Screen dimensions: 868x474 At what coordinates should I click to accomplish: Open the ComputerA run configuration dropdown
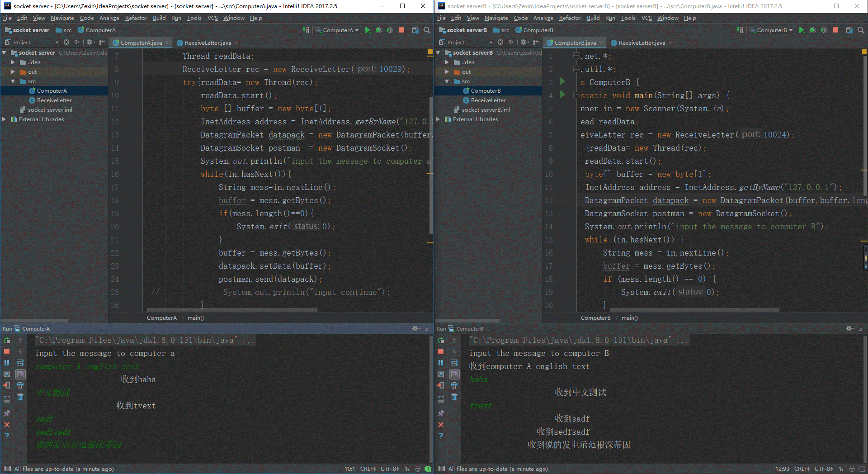pos(336,30)
